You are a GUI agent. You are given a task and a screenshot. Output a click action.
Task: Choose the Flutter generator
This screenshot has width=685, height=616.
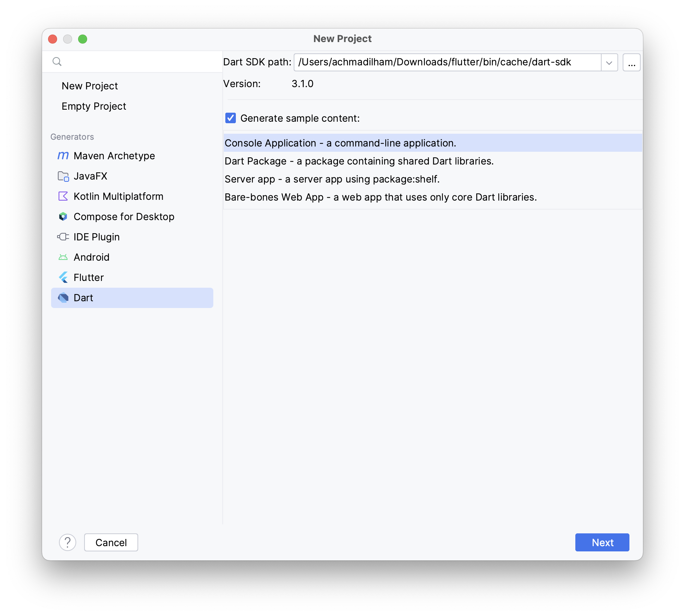132,277
